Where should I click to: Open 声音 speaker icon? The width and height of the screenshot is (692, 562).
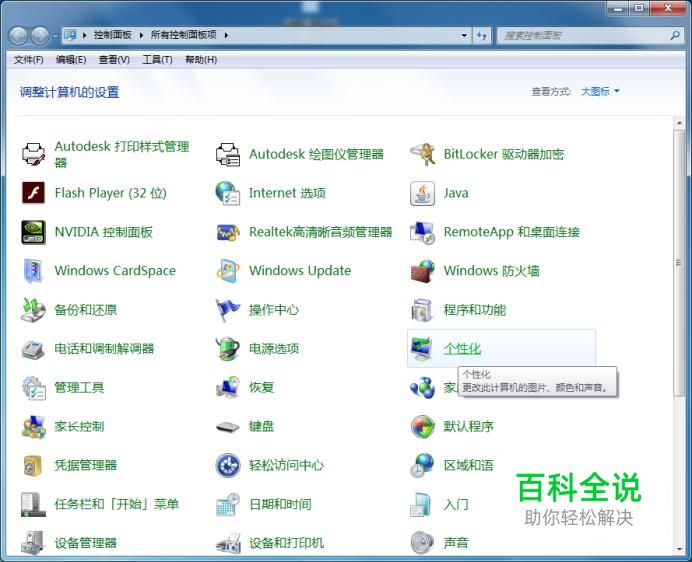click(422, 543)
